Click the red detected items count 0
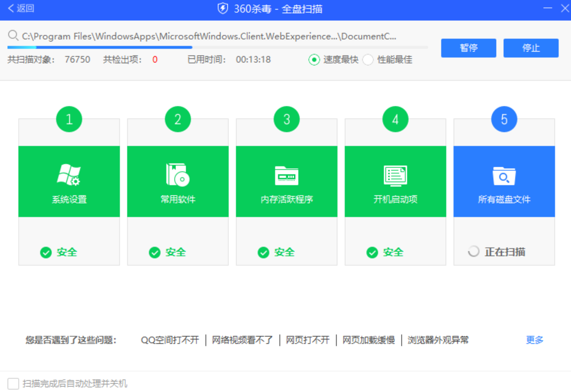 pos(155,59)
